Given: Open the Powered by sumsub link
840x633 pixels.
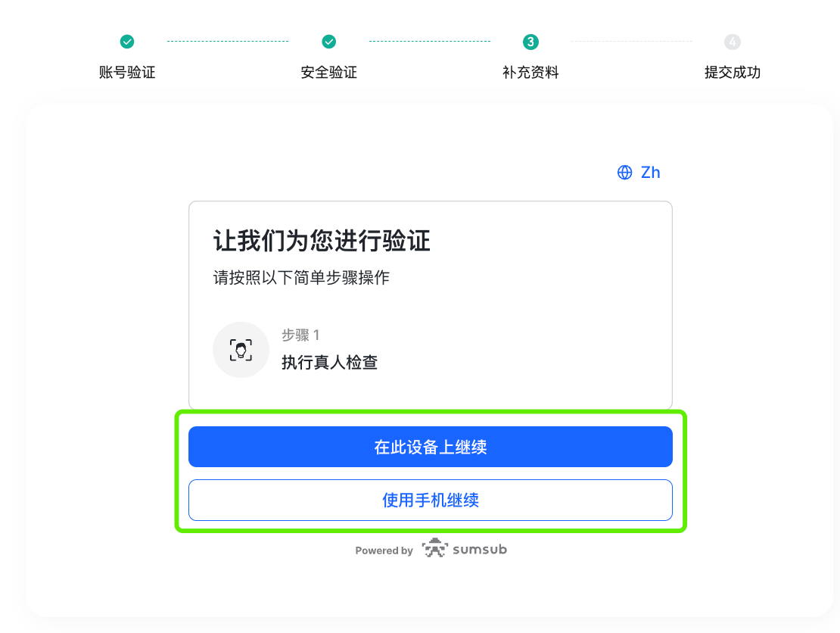Looking at the screenshot, I should (431, 550).
